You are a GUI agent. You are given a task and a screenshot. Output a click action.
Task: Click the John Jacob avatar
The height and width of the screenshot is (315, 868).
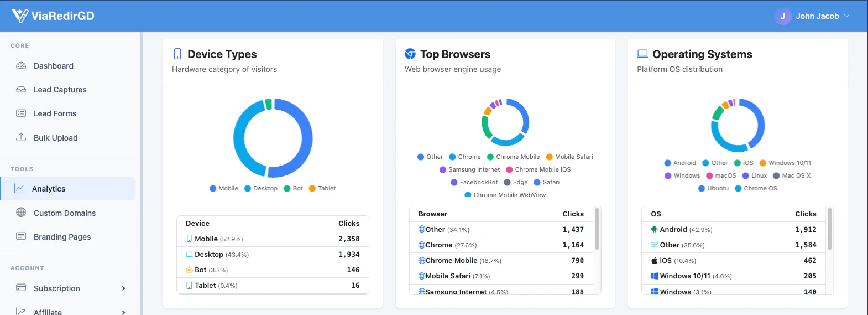pos(782,16)
